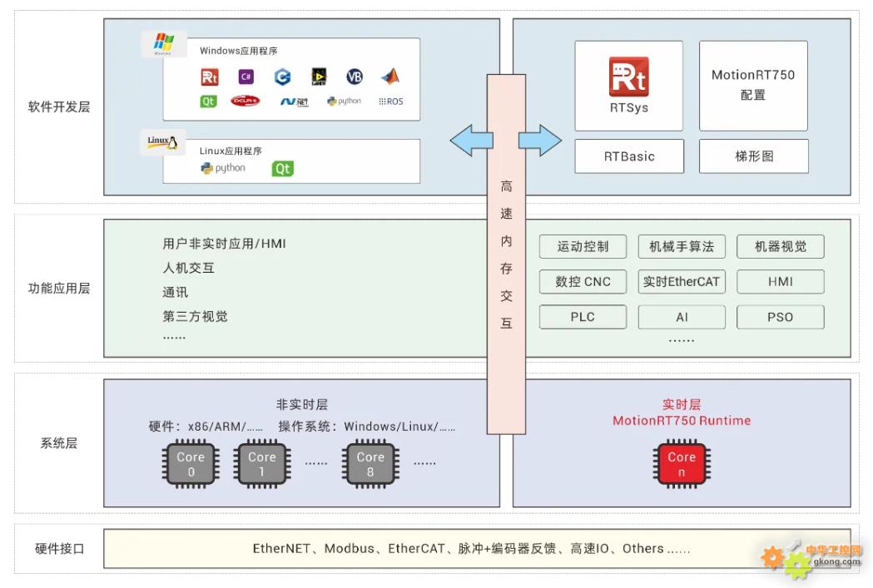Click the C++ hexagon icon
This screenshot has height=588, width=873.
point(283,77)
